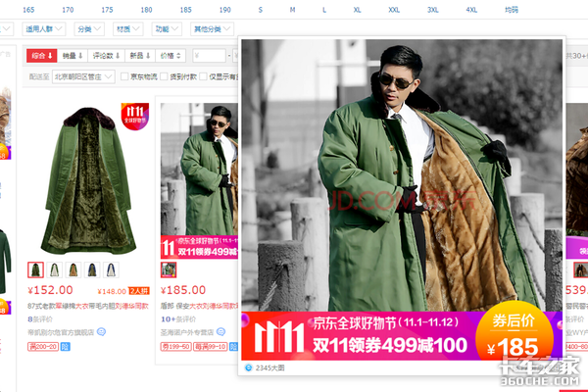Sort results by 价格
588x392 pixels.
coord(171,56)
